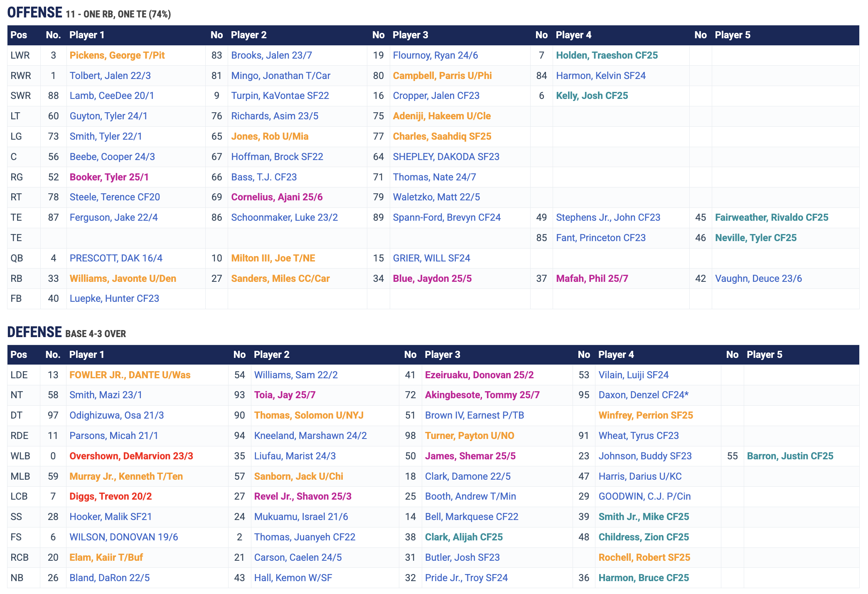Open Elam, Kaiir T/Buf link
The width and height of the screenshot is (868, 594).
pyautogui.click(x=106, y=557)
